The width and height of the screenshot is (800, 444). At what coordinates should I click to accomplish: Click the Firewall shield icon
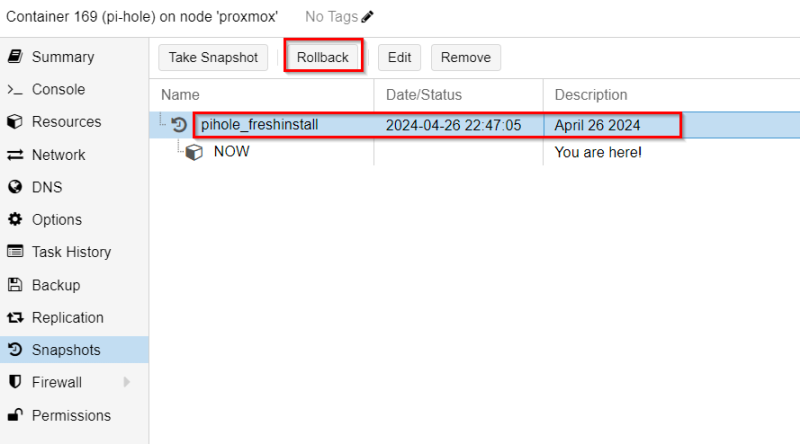tap(15, 382)
